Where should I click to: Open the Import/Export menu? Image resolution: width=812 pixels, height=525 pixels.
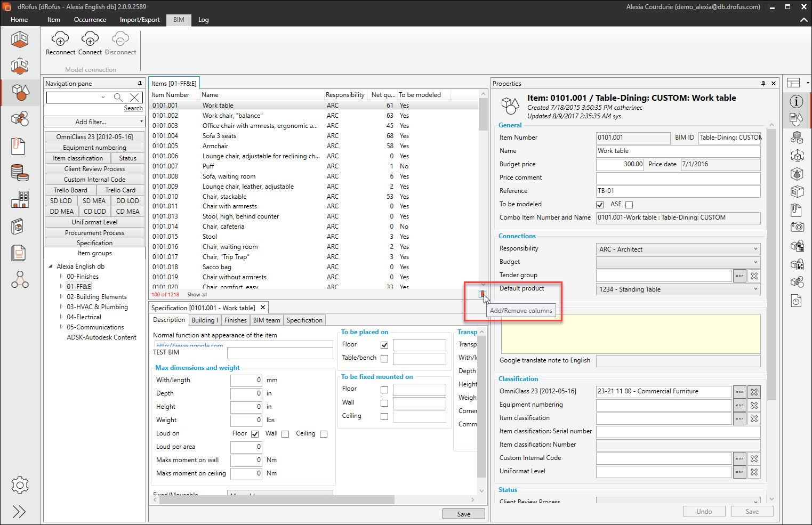(140, 20)
